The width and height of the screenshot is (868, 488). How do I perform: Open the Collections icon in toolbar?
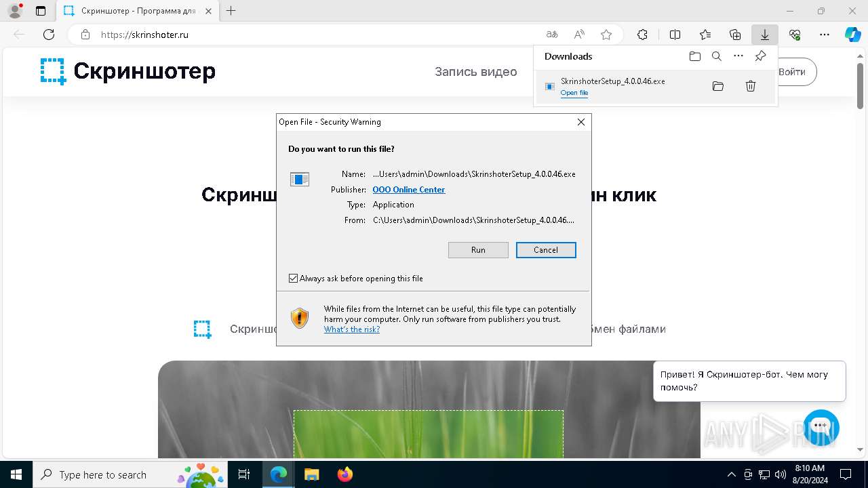pyautogui.click(x=735, y=35)
